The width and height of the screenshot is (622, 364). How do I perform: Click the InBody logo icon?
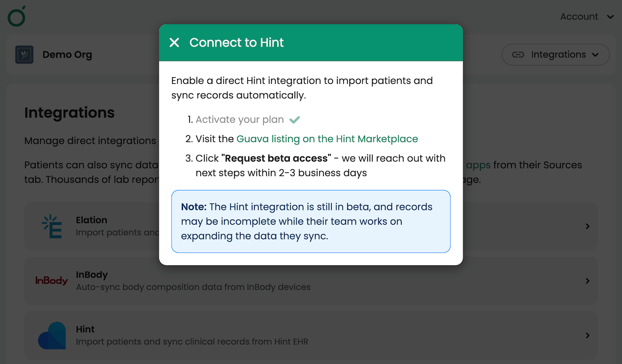tap(51, 281)
